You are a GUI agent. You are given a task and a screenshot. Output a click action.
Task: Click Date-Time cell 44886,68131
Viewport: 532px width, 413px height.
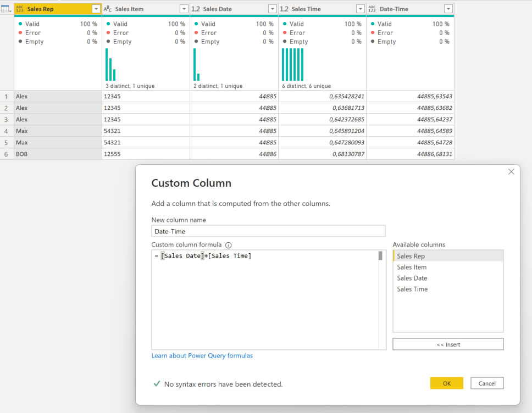click(x=410, y=154)
